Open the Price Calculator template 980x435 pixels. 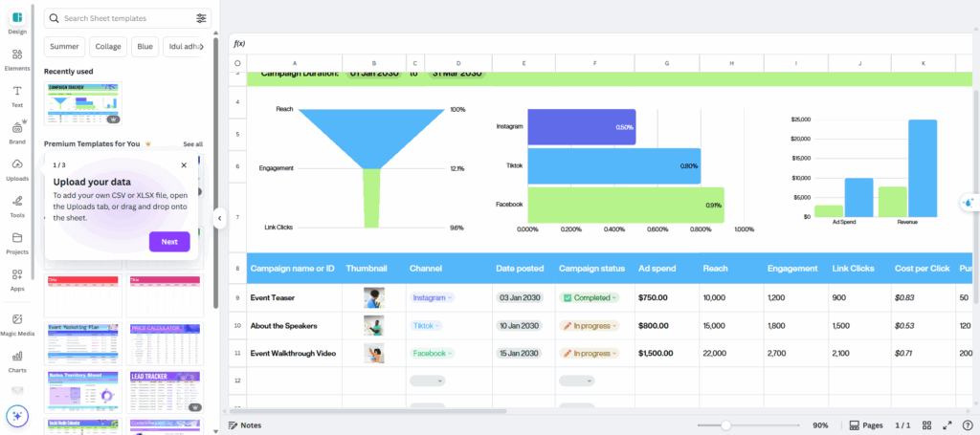pos(165,344)
